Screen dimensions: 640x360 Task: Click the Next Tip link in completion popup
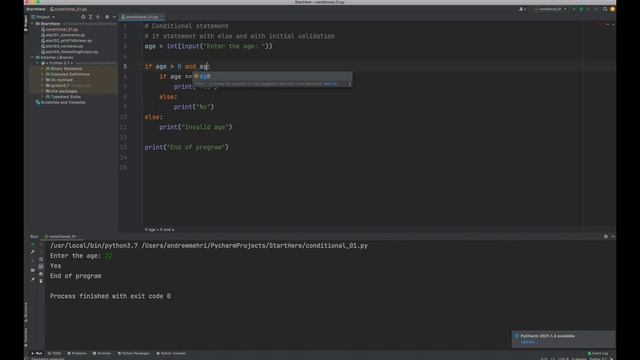(330, 84)
